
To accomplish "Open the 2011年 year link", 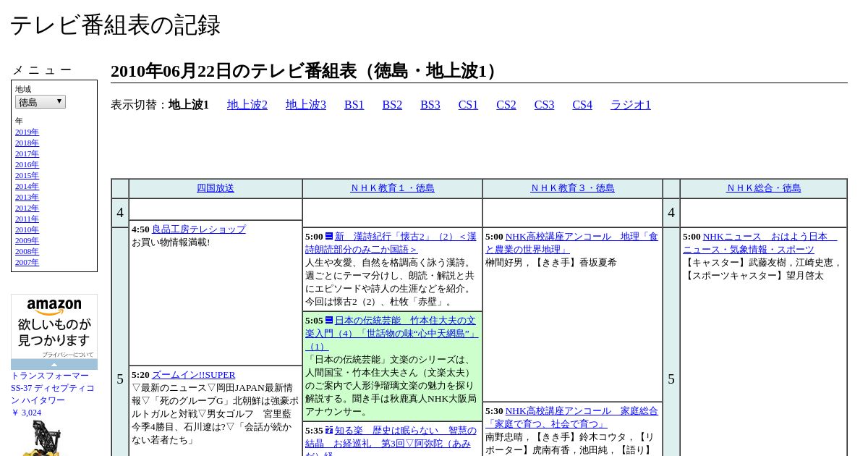I will point(27,219).
